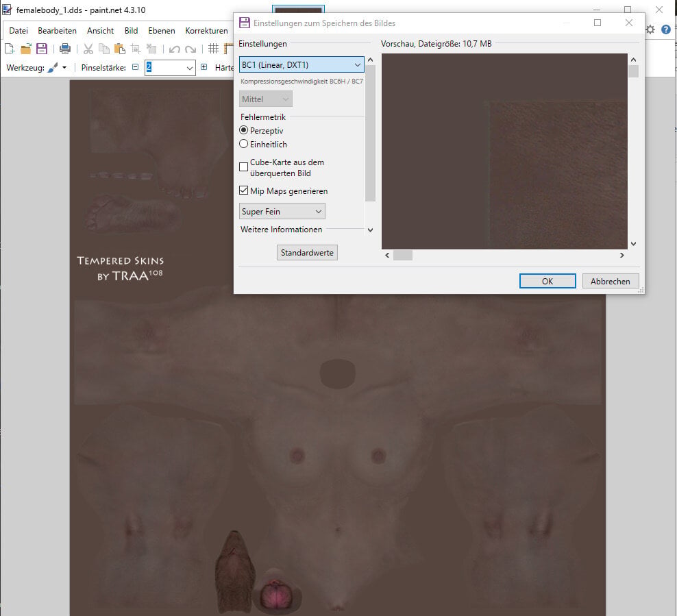The height and width of the screenshot is (616, 677).
Task: Confirm saving with the OK button
Action: 547,281
